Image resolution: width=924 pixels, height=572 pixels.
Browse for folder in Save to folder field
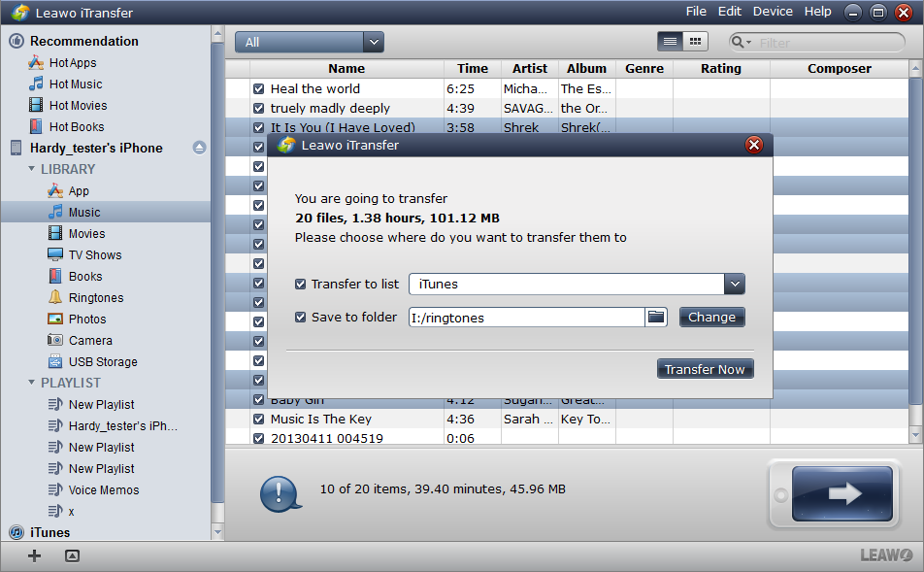click(x=656, y=318)
